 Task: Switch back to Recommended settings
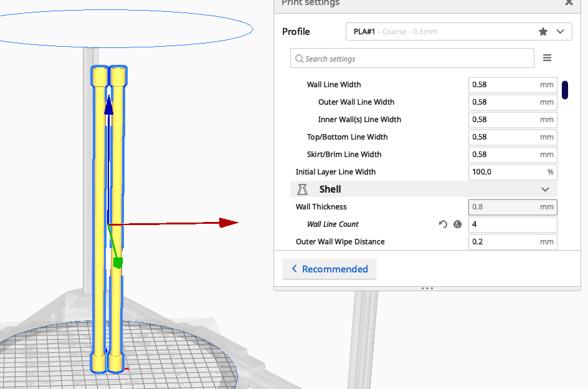(330, 269)
